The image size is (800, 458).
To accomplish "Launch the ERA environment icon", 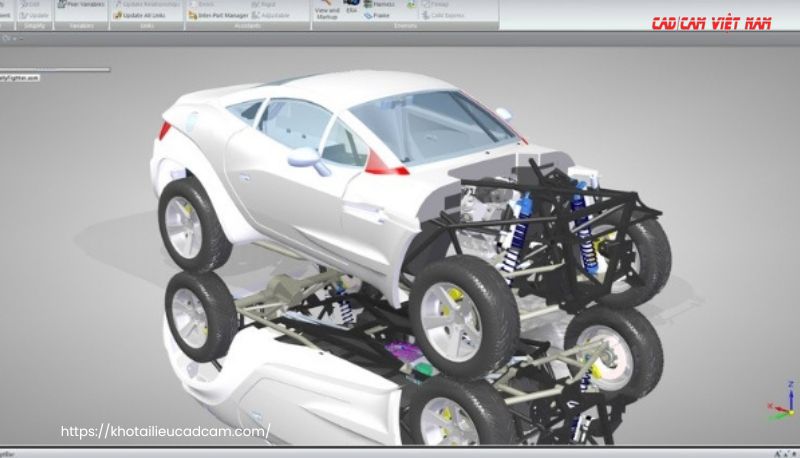I will [351, 7].
